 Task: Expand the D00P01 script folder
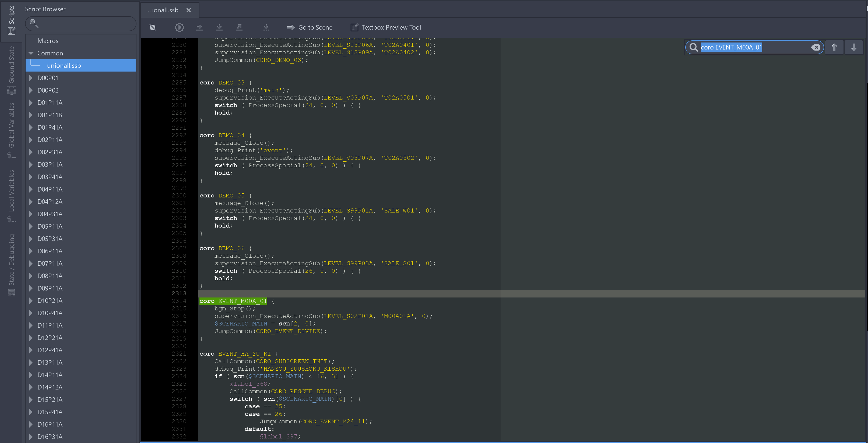click(31, 78)
